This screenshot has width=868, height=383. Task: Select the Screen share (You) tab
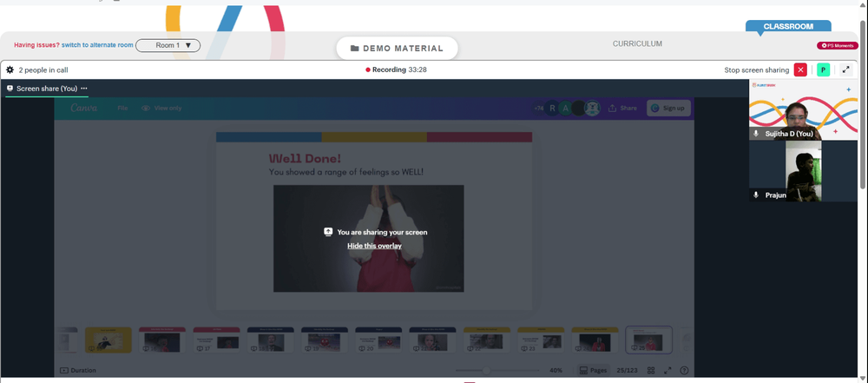(47, 88)
